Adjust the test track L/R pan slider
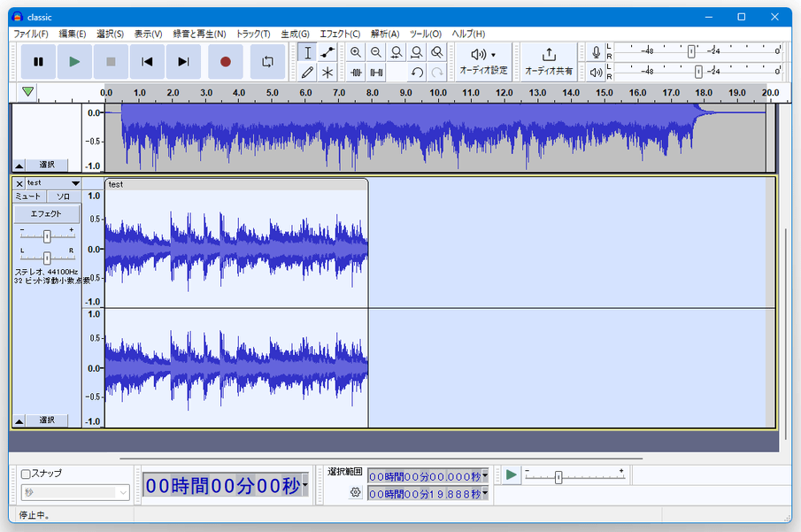This screenshot has width=801, height=532. point(47,257)
